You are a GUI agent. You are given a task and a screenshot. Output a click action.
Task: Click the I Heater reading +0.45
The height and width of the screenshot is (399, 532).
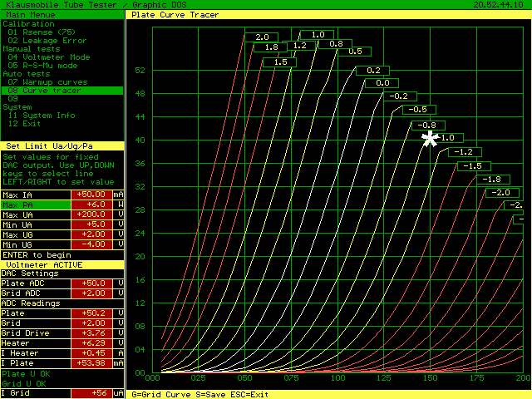click(x=91, y=353)
